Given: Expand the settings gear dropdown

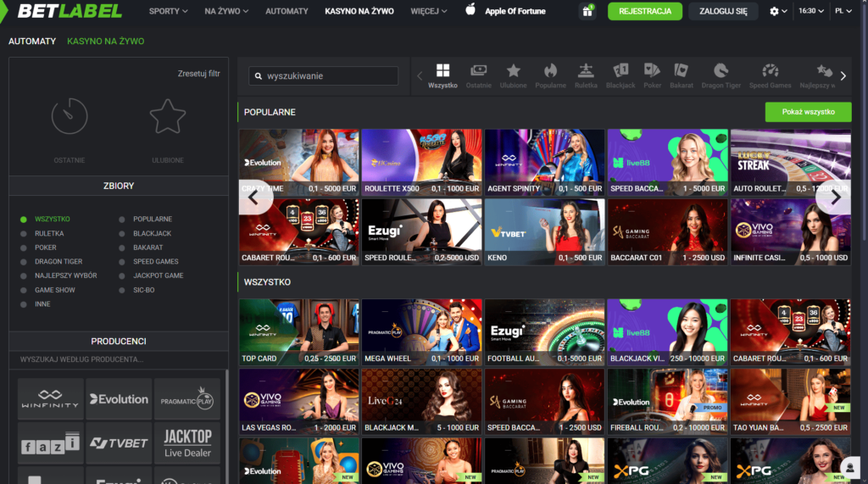Looking at the screenshot, I should click(777, 11).
